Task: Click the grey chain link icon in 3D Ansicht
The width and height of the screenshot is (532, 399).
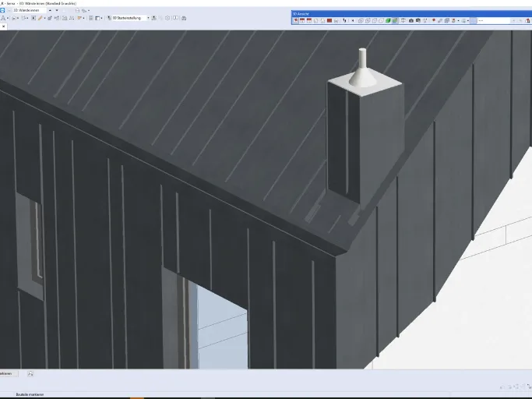Action: click(440, 21)
